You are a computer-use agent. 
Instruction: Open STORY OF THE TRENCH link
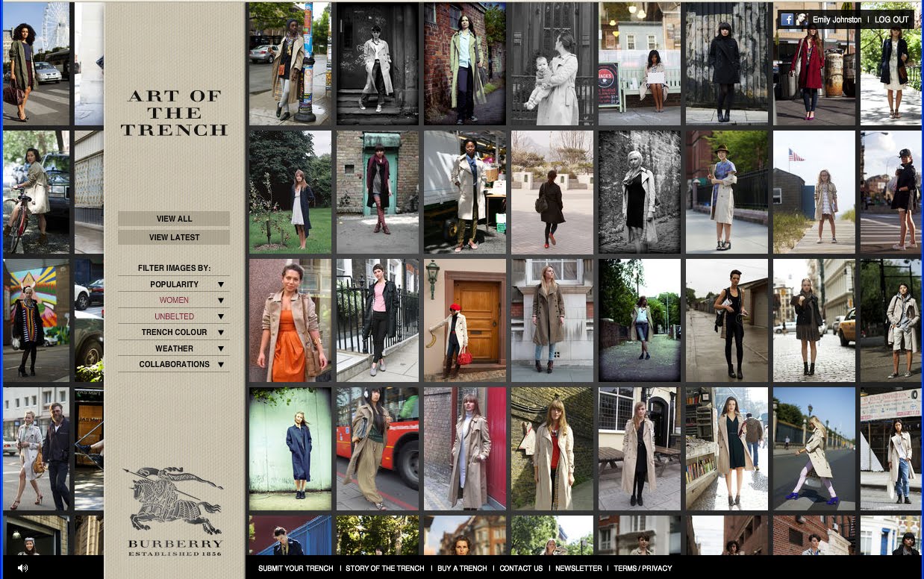[x=385, y=569]
